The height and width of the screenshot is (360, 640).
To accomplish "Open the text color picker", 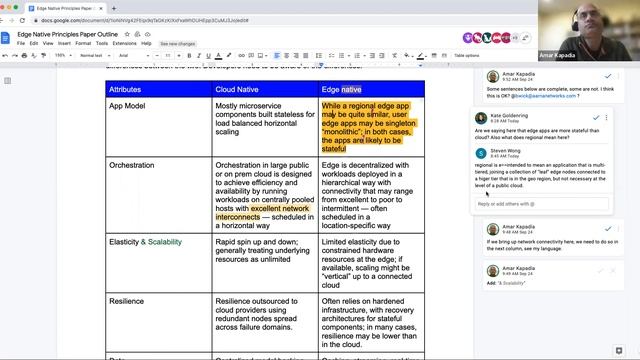I will pos(218,56).
